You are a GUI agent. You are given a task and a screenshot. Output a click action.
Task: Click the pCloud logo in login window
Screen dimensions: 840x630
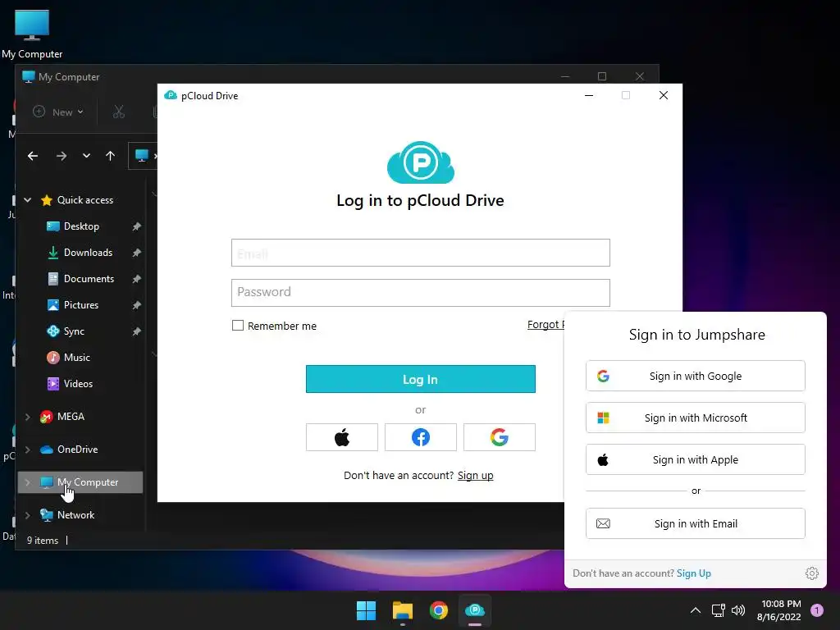coord(421,162)
